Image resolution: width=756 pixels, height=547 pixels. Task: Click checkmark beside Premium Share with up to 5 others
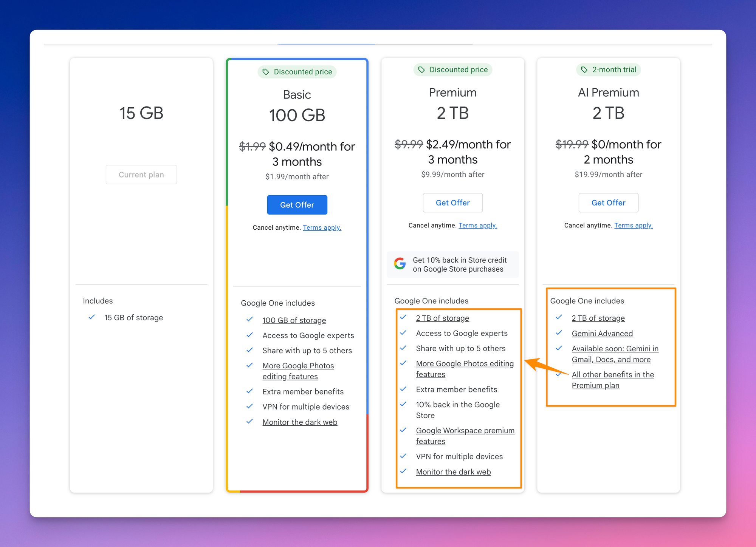point(403,348)
